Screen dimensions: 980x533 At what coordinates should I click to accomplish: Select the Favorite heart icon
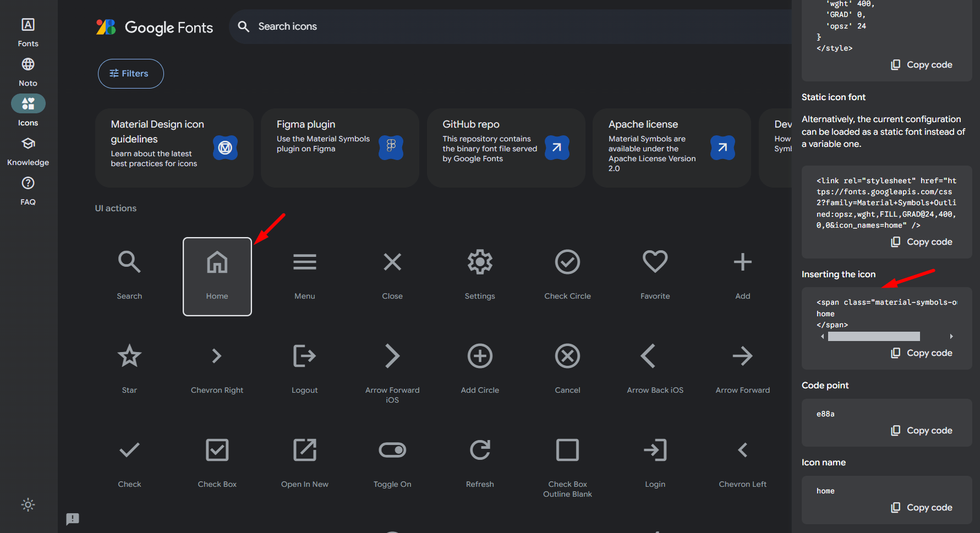pyautogui.click(x=655, y=276)
